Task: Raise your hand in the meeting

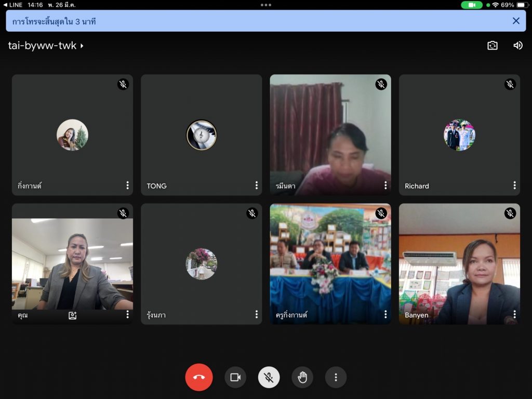Action: [x=302, y=377]
